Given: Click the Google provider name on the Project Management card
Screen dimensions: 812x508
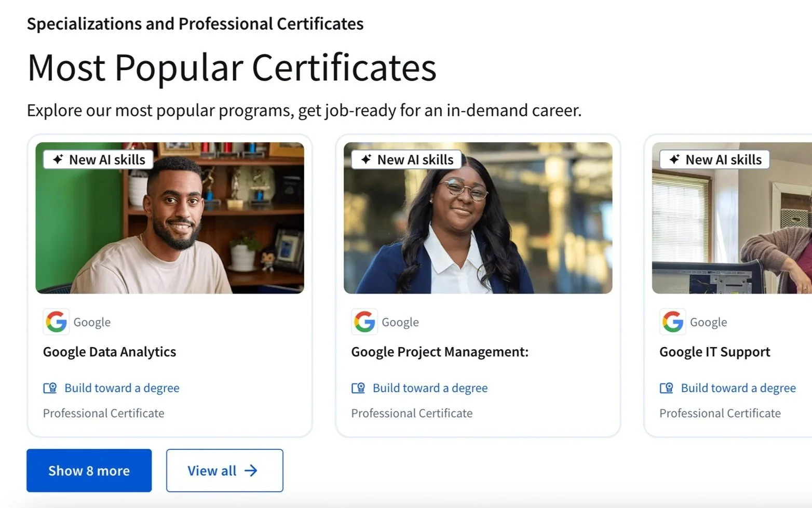Looking at the screenshot, I should coord(400,323).
